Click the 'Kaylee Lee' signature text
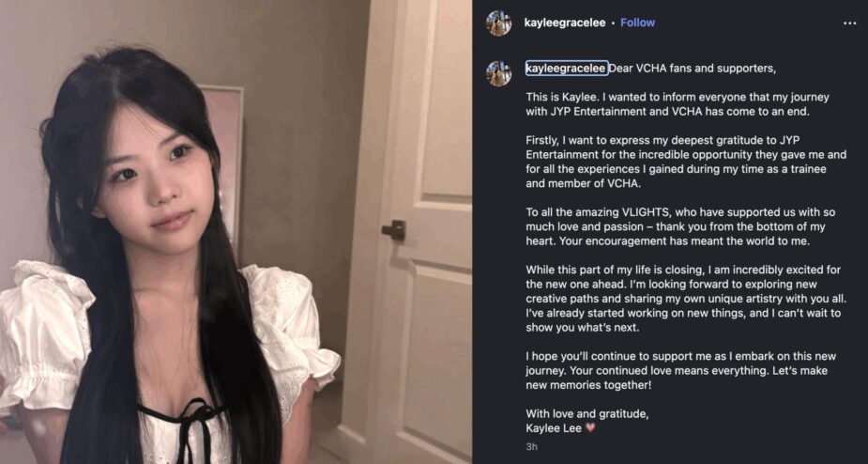This screenshot has width=868, height=464. pos(554,428)
